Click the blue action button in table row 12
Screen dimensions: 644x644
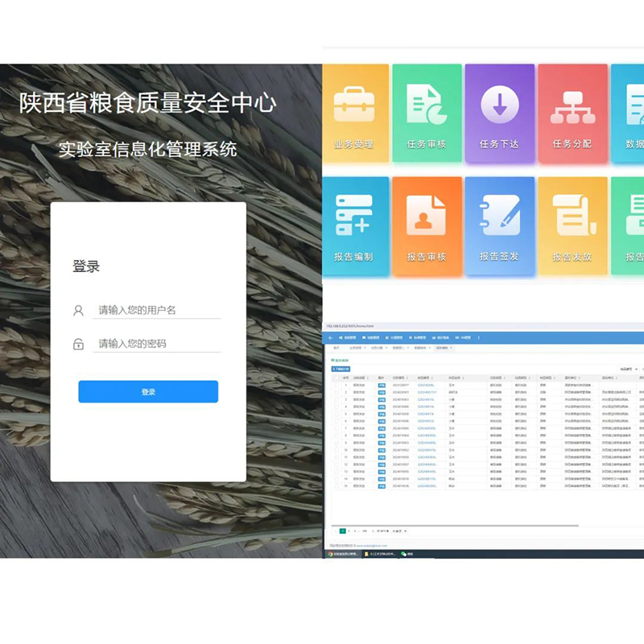[382, 464]
